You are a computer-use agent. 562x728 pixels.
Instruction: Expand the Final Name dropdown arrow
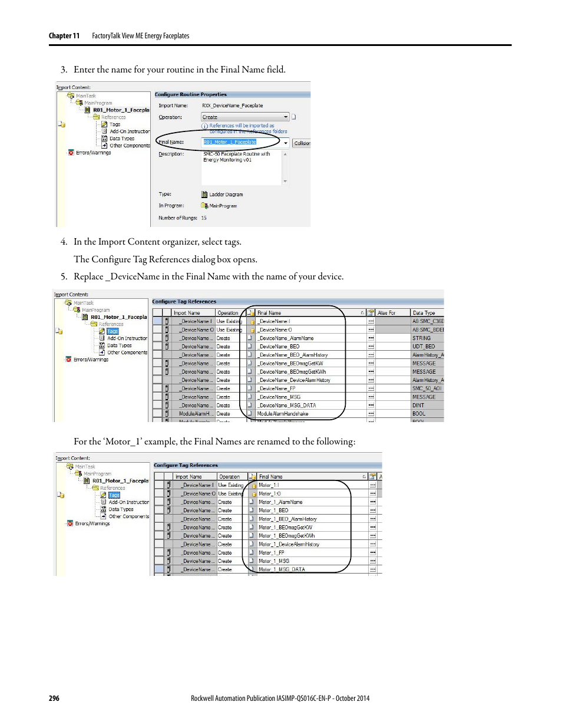(x=286, y=143)
